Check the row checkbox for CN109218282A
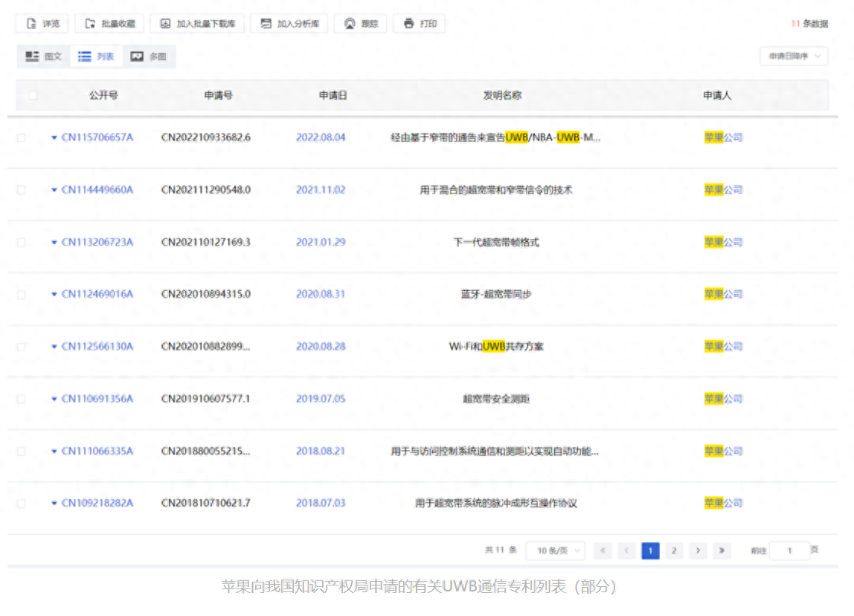854x616 pixels. tap(22, 503)
